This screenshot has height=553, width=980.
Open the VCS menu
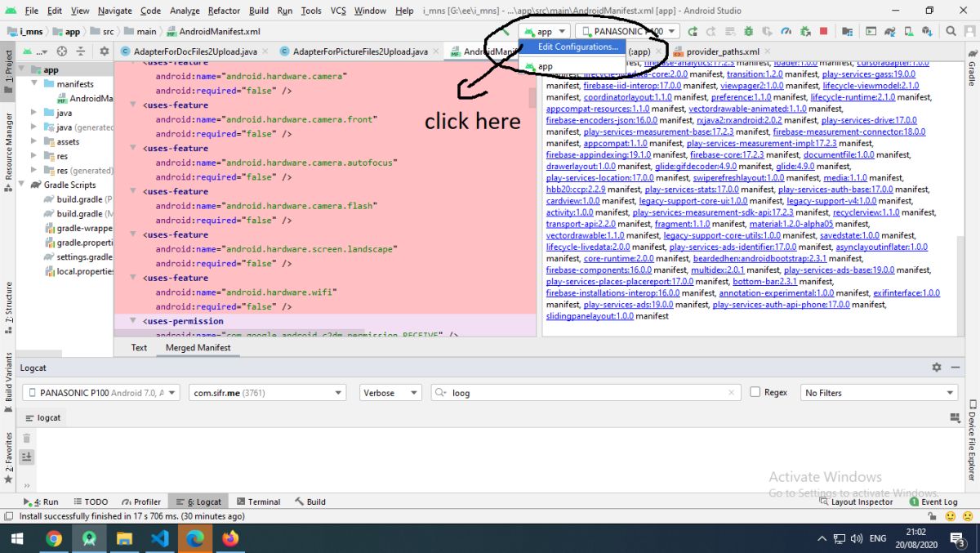coord(338,11)
